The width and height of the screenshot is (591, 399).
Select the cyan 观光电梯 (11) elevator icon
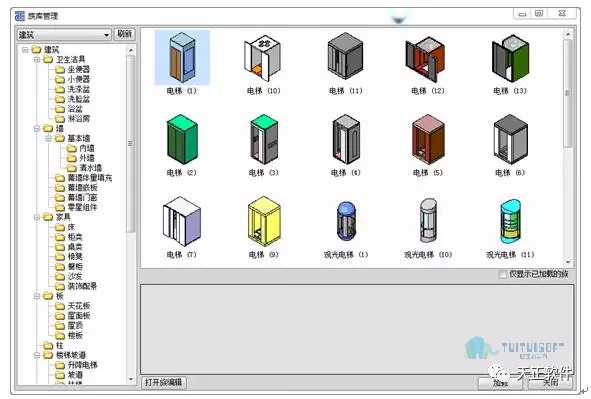[x=510, y=222]
